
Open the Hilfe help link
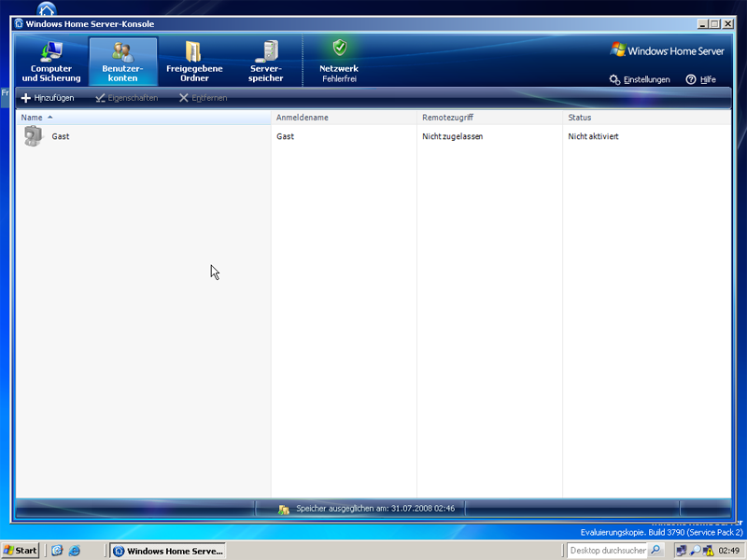pyautogui.click(x=700, y=79)
